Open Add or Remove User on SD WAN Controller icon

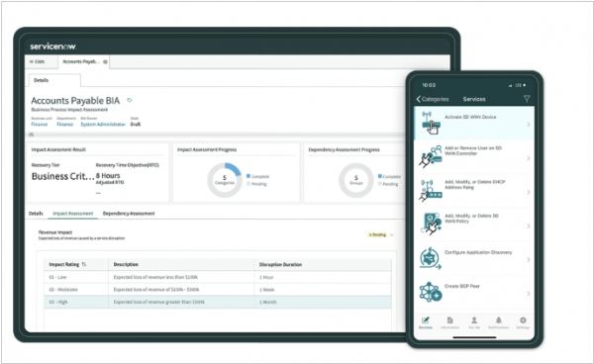(x=431, y=156)
